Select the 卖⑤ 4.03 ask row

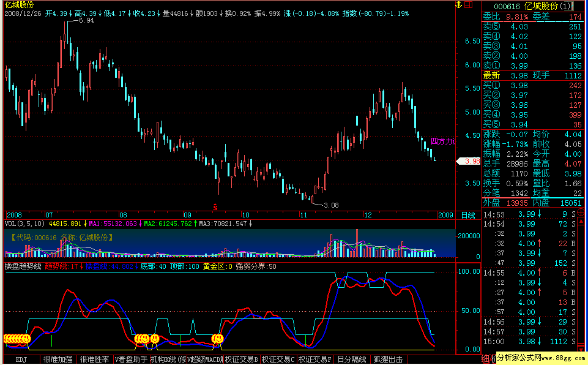coord(532,27)
